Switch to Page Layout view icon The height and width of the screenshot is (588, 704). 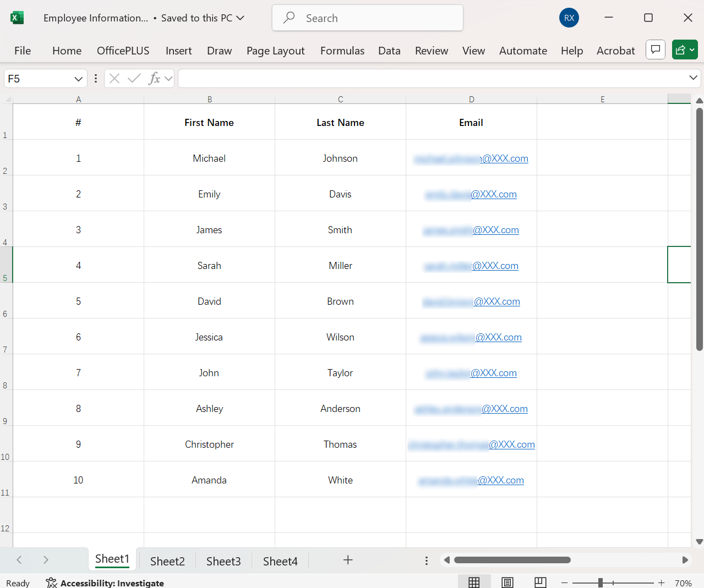click(x=507, y=581)
